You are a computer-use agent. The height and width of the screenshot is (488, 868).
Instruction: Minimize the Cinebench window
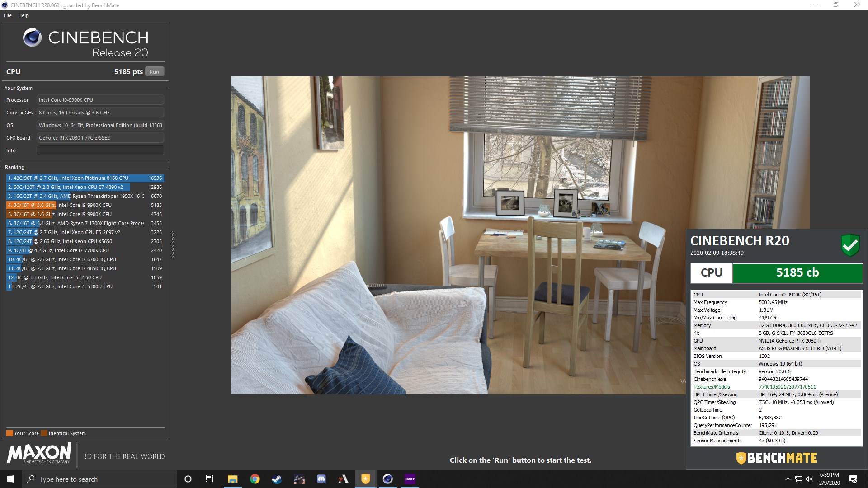click(x=816, y=5)
